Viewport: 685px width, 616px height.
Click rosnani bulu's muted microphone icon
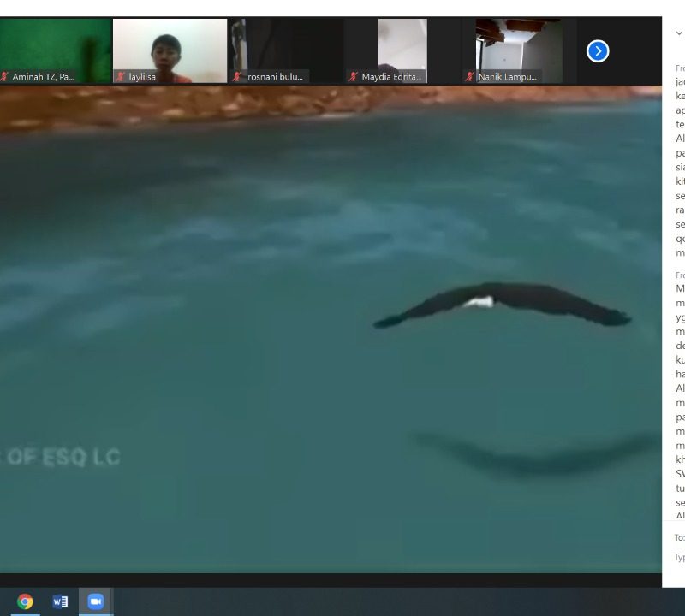(x=238, y=77)
